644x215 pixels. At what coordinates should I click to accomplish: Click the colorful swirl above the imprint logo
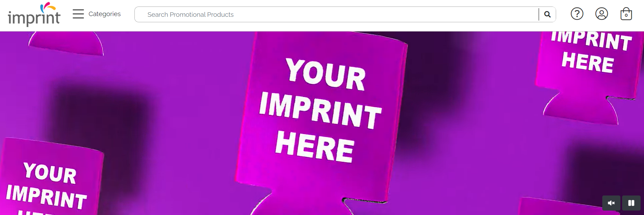coord(48,7)
